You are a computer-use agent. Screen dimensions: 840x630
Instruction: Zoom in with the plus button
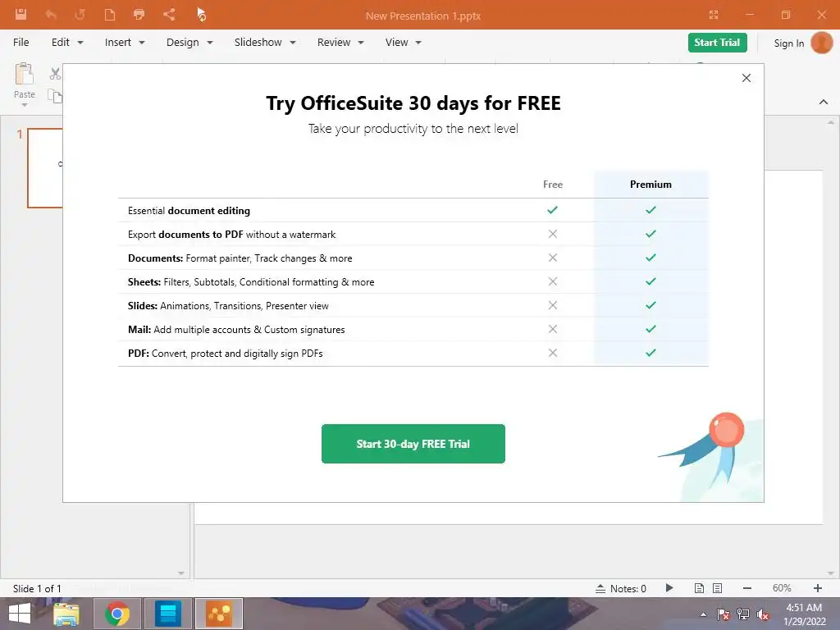818,588
